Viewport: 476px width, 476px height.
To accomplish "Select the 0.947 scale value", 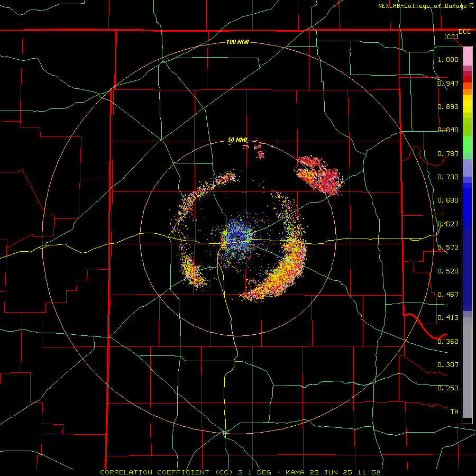I will coord(448,83).
